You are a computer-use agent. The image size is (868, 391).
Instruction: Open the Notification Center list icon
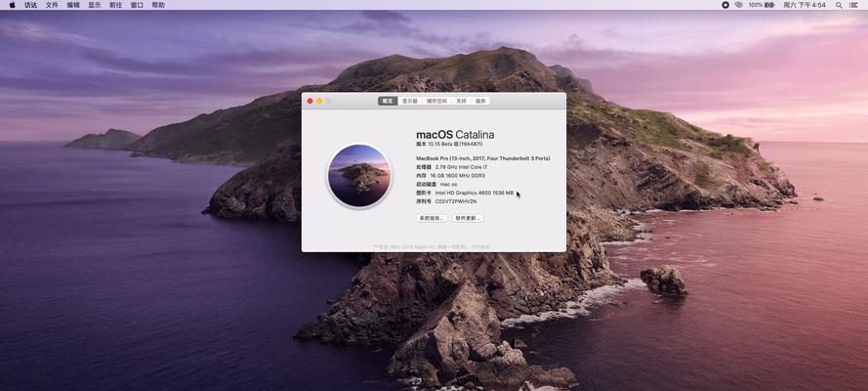coord(853,5)
